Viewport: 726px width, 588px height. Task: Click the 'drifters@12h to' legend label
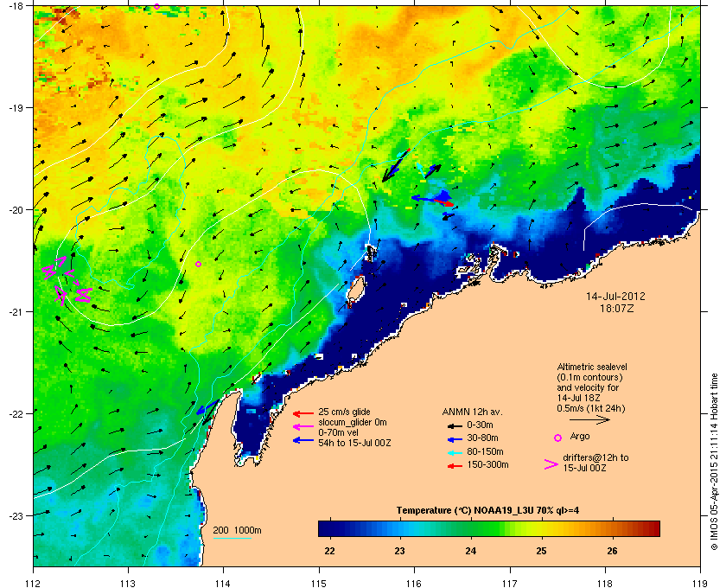(595, 457)
